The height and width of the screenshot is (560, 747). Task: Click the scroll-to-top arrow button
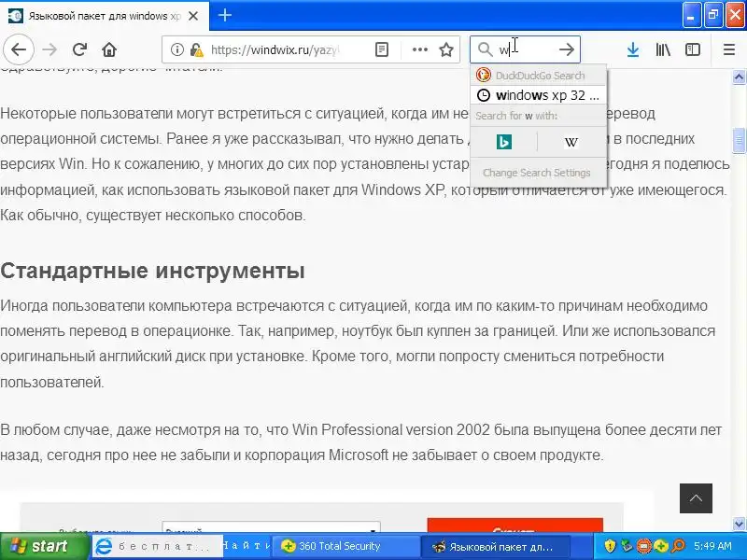(696, 498)
